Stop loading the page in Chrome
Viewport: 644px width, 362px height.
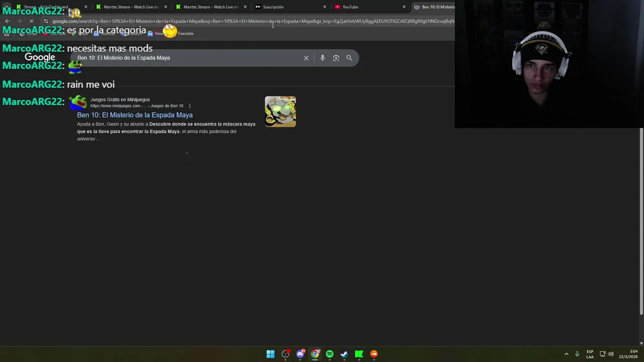coord(31,21)
